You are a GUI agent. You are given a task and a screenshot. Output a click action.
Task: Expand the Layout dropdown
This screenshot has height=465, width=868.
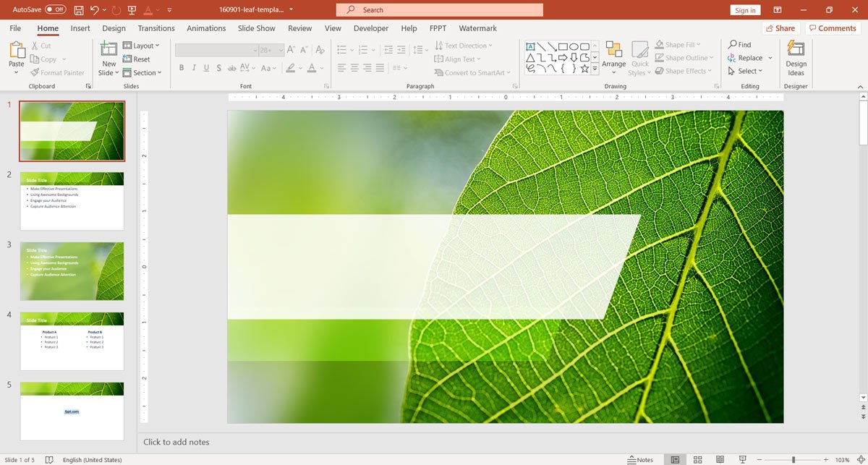pos(142,46)
